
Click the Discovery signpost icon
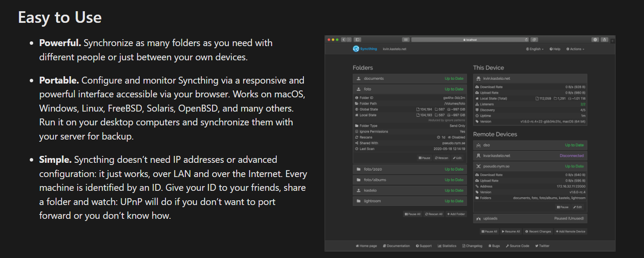(477, 110)
